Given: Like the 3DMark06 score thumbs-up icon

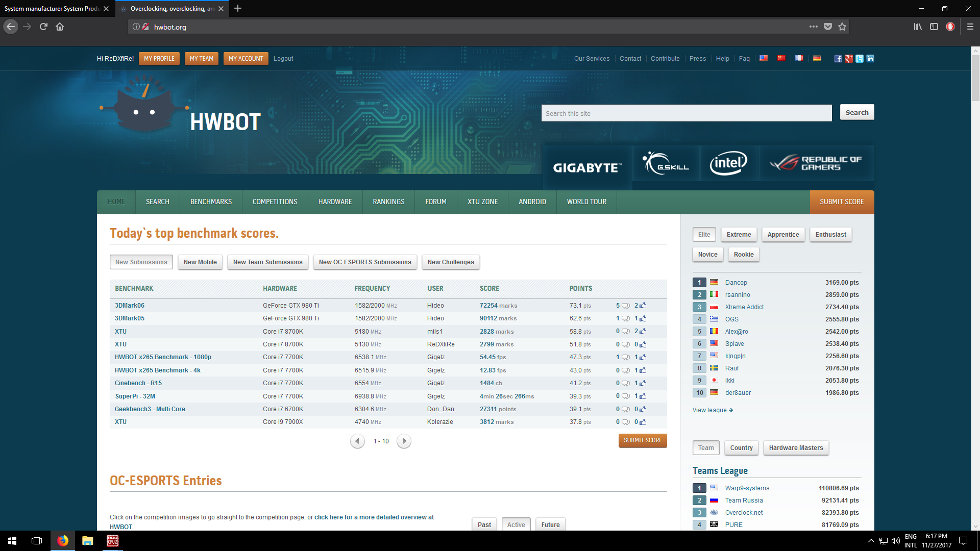Looking at the screenshot, I should click(x=643, y=305).
